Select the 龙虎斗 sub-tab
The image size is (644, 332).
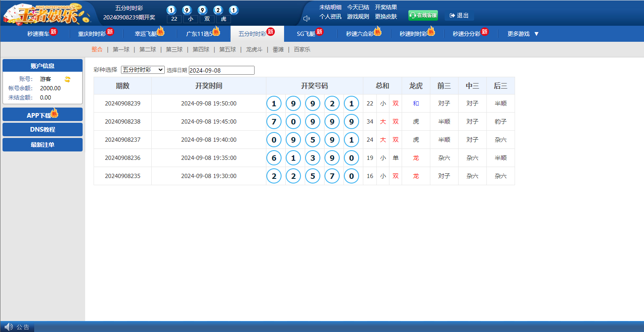254,49
